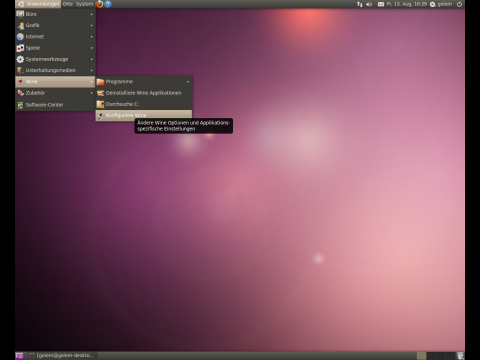Click the arrow next to Unterhaltungsmedien
Screen dimensions: 480x360
pos(92,70)
